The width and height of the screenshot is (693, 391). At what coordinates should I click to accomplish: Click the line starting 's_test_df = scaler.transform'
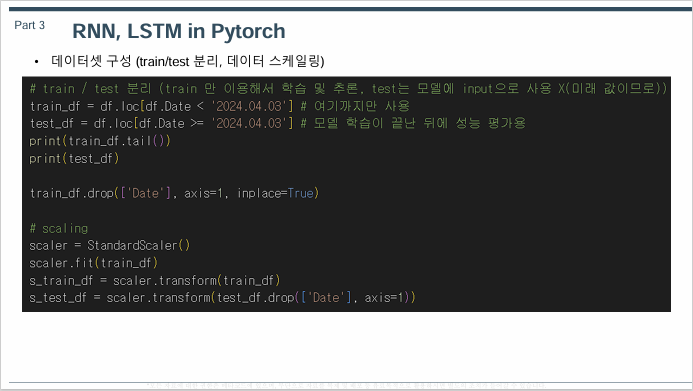(222, 297)
